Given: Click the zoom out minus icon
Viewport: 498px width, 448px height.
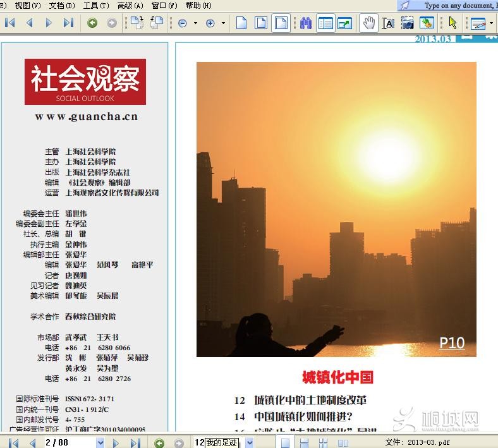Looking at the screenshot, I should 183,23.
